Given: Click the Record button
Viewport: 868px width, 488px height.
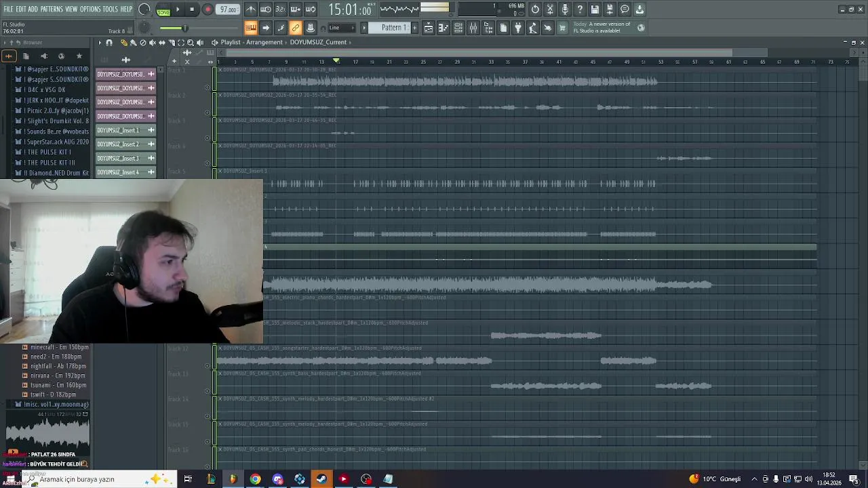Looking at the screenshot, I should (208, 9).
